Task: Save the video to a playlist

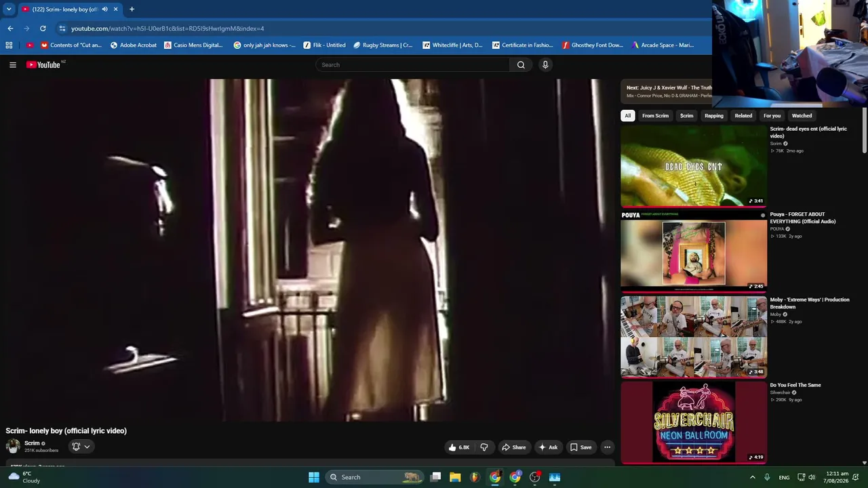Action: pyautogui.click(x=580, y=447)
